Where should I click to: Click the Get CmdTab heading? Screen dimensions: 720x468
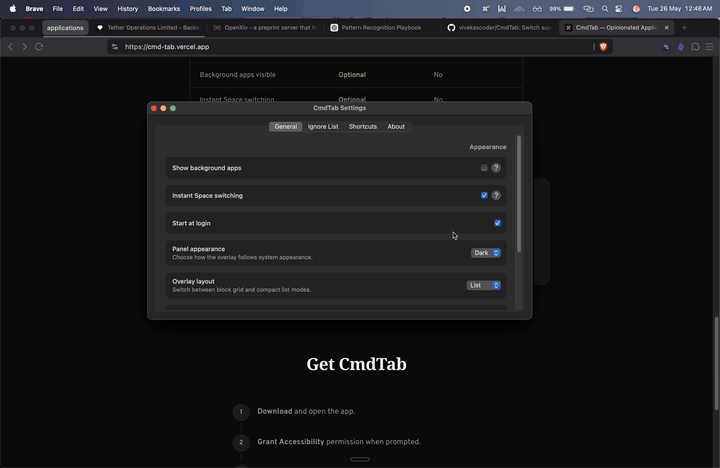tap(356, 364)
